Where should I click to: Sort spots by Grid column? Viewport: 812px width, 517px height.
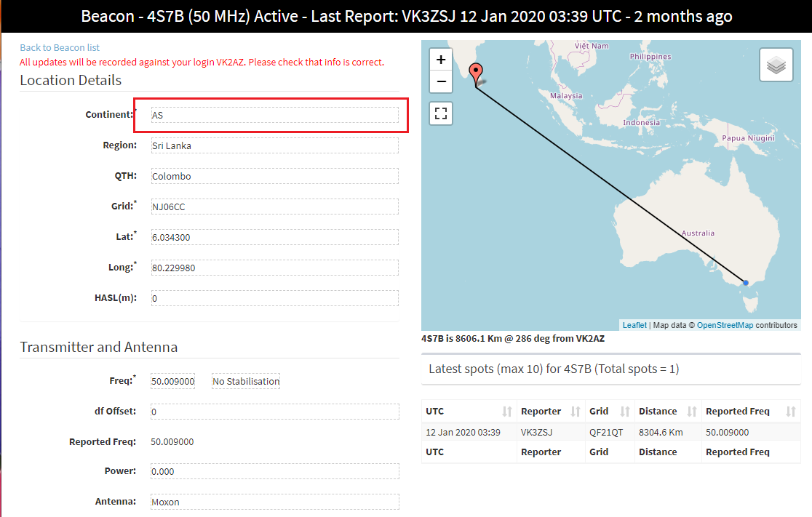(610, 412)
